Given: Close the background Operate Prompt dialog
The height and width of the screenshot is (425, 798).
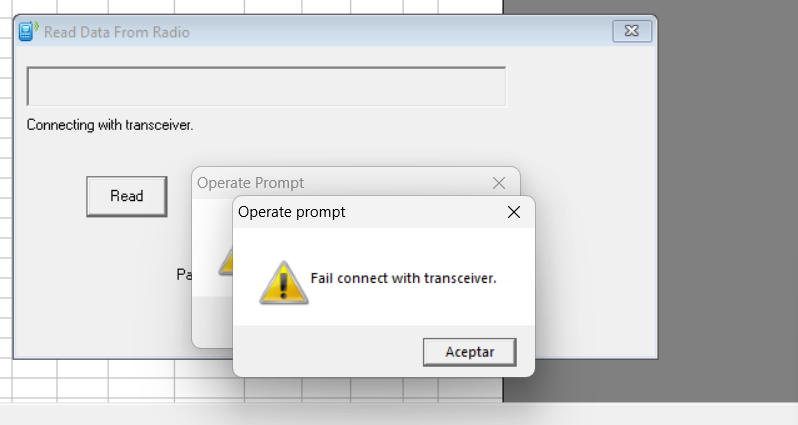Looking at the screenshot, I should pos(499,183).
